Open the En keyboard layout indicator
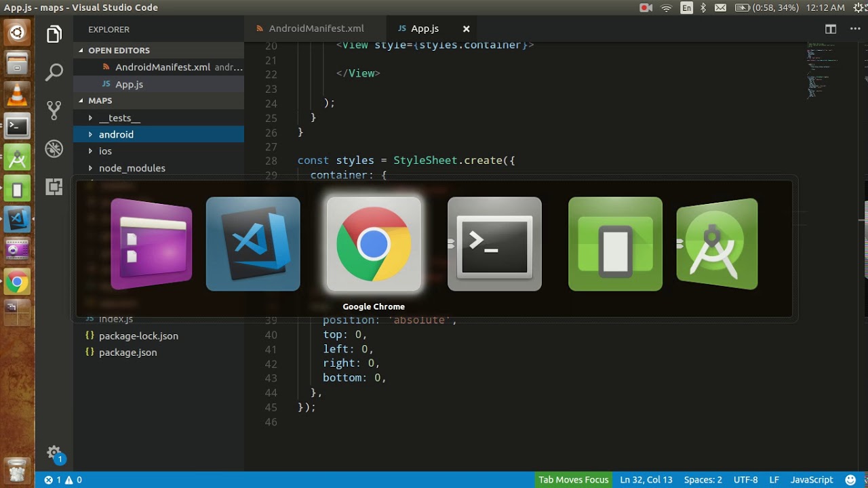The height and width of the screenshot is (488, 868). (x=687, y=7)
